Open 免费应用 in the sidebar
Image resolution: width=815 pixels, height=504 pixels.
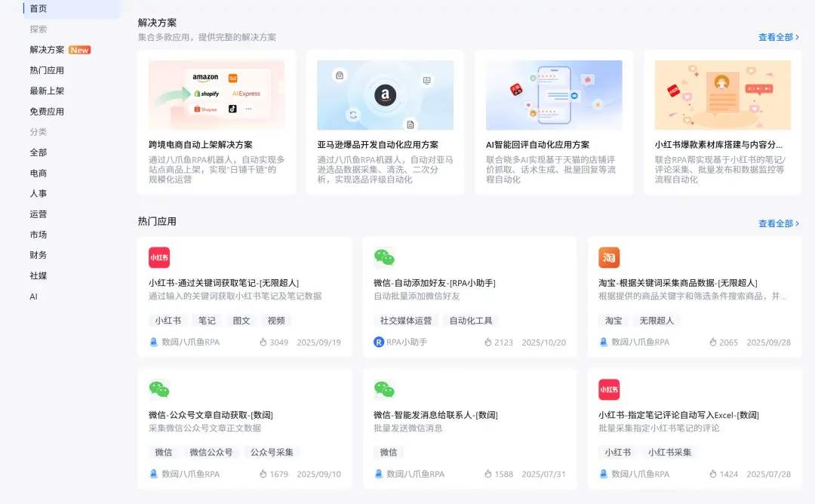point(47,111)
